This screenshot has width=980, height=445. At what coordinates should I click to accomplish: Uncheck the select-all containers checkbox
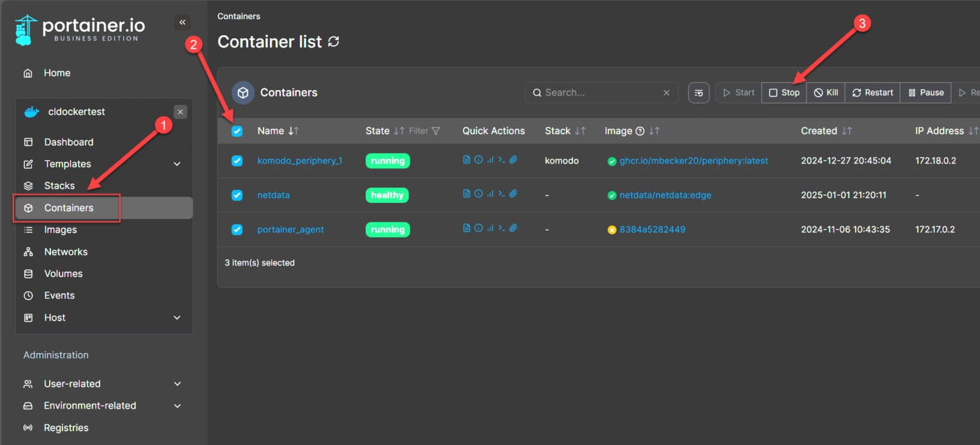(x=237, y=131)
